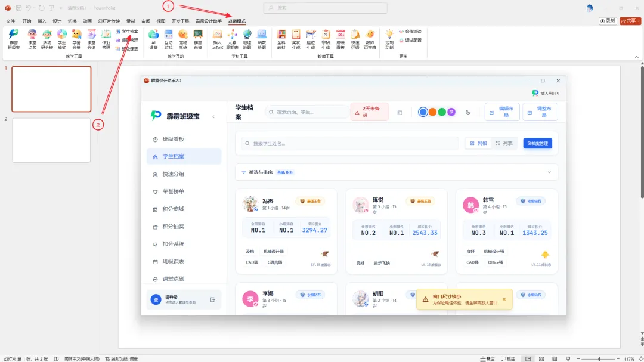Open 课堂点到 in sidebar
Image resolution: width=644 pixels, height=362 pixels.
click(x=184, y=279)
